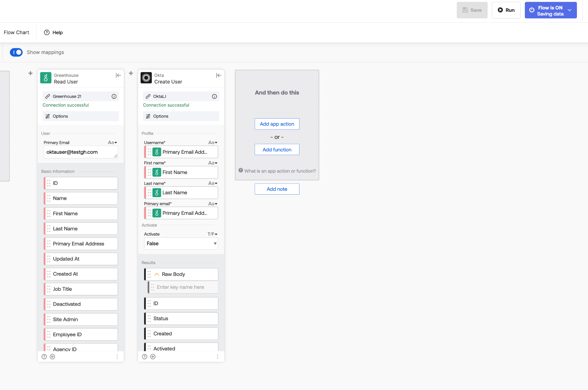Change Primary Email field type dropdown
The width and height of the screenshot is (588, 390).
[113, 143]
